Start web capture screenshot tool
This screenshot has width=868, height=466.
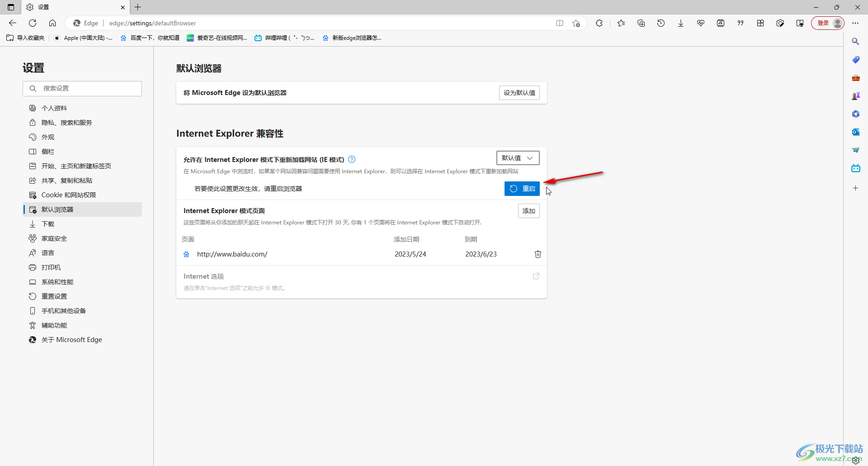coord(780,23)
